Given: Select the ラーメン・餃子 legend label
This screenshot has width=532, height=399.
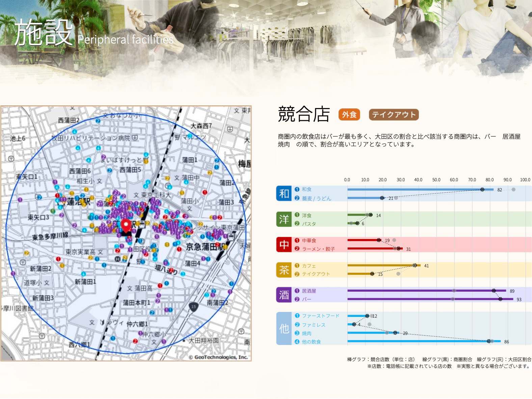Looking at the screenshot, I should tap(318, 249).
